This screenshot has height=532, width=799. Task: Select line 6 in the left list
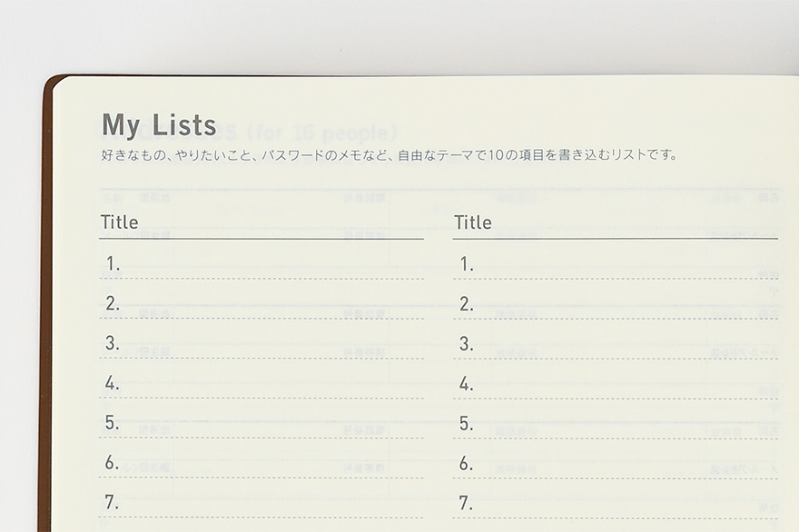click(x=263, y=463)
